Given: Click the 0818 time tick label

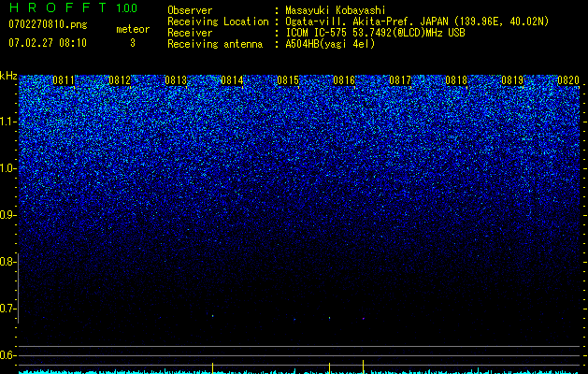Looking at the screenshot, I should (x=456, y=80).
